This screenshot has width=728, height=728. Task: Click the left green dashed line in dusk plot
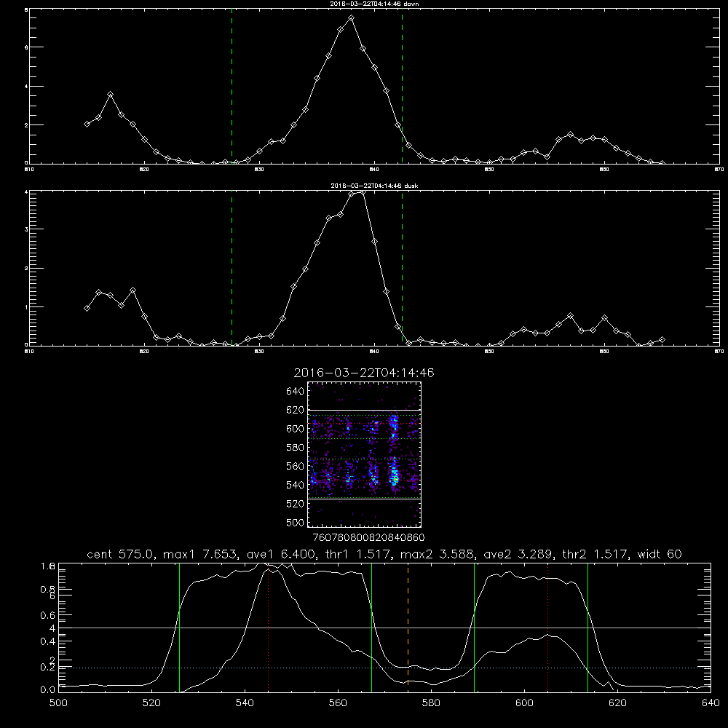click(232, 269)
